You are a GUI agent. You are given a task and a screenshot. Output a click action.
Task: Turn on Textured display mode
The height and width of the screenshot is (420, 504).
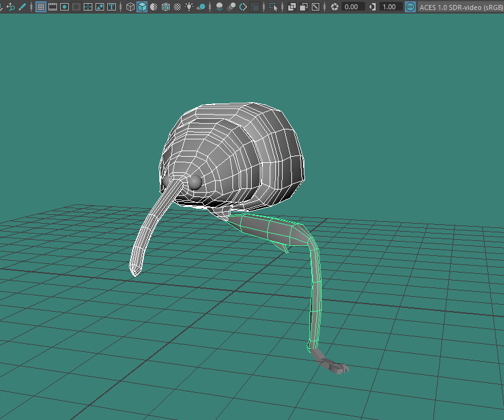click(x=177, y=7)
